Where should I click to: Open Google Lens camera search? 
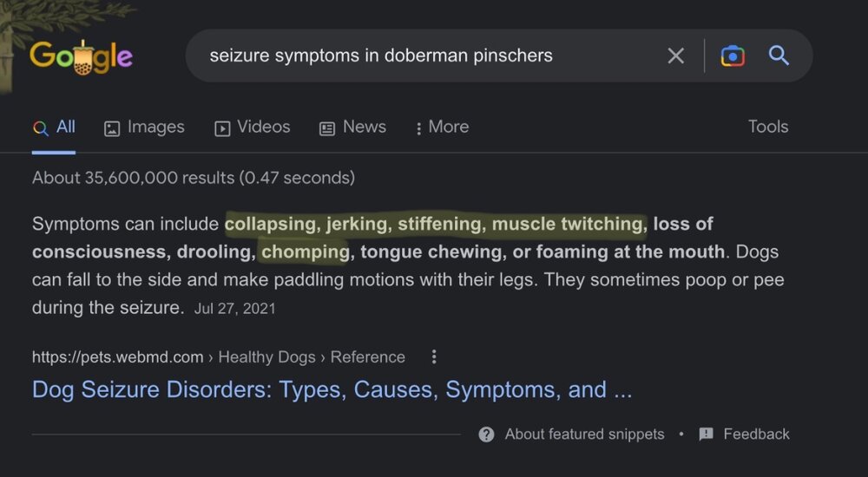733,56
